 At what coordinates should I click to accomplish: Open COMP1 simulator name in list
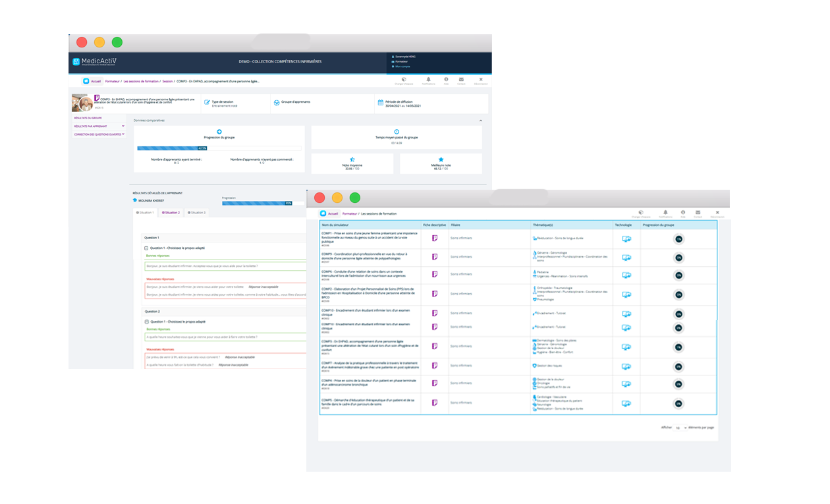coord(369,237)
